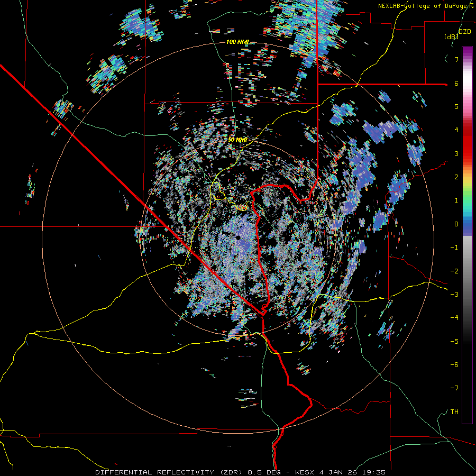Screen dimensions: 476x476
Task: Select the DZD product label
Action: click(x=465, y=32)
